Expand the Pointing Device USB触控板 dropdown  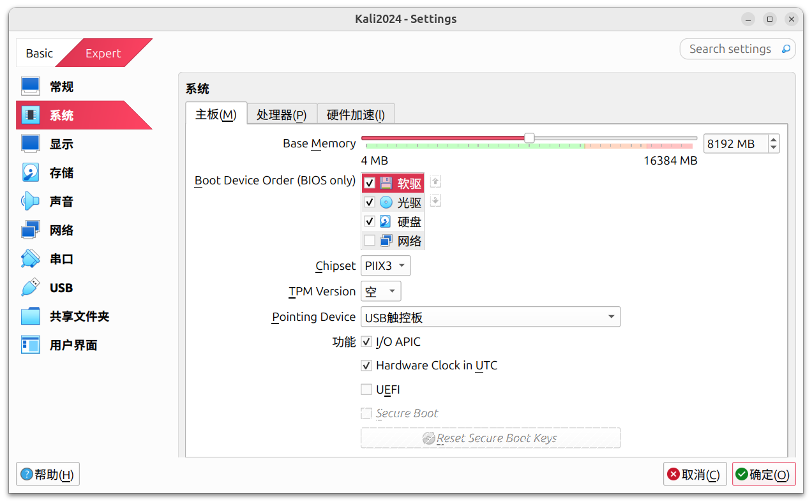click(490, 317)
